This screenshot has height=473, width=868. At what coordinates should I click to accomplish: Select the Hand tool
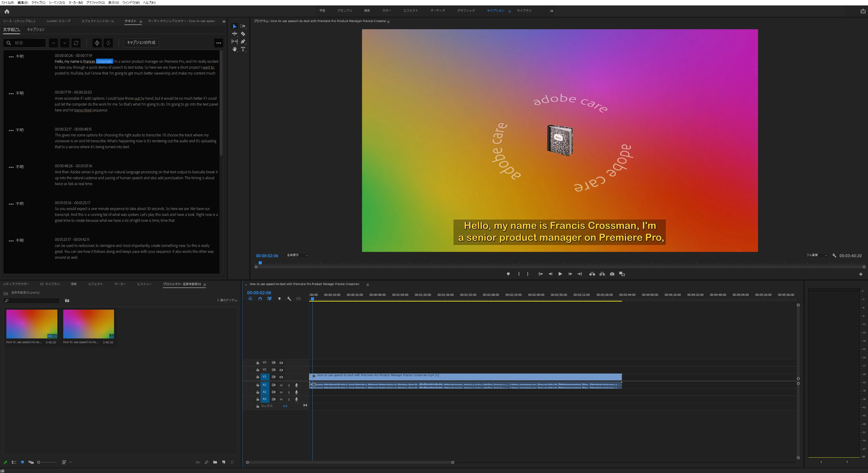(235, 49)
